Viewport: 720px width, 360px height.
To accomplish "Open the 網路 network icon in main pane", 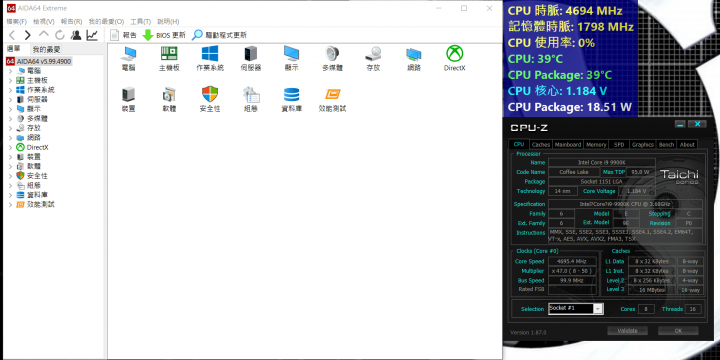I will tap(414, 54).
